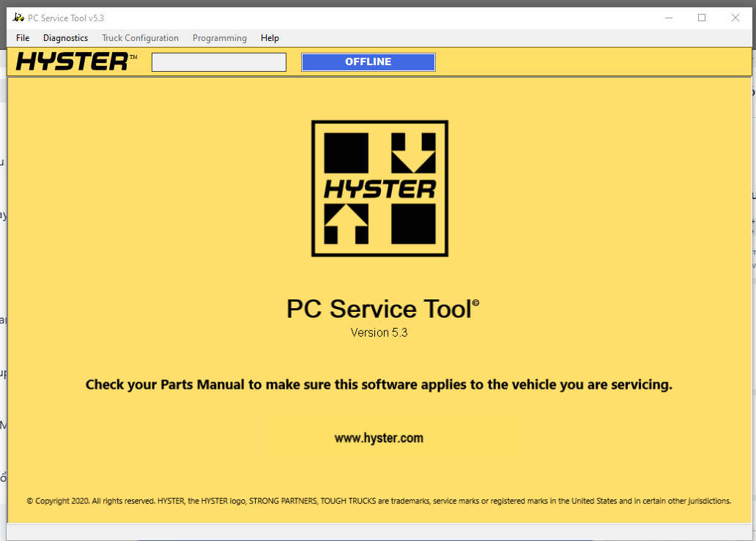The image size is (756, 541).
Task: Click the truck identification input field
Action: [x=218, y=61]
